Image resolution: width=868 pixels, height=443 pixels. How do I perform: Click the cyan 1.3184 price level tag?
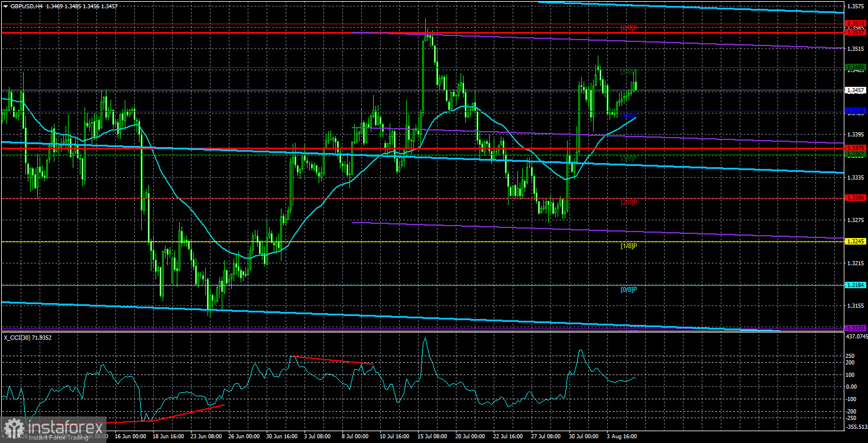pyautogui.click(x=856, y=285)
